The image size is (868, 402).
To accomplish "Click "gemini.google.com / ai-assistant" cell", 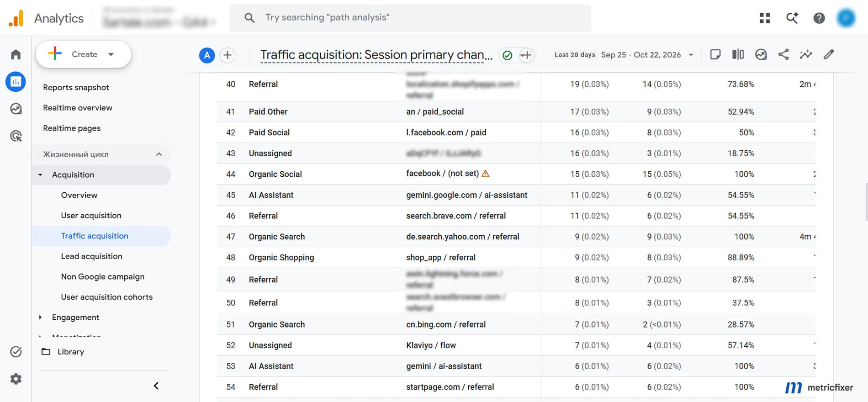I will [x=467, y=195].
